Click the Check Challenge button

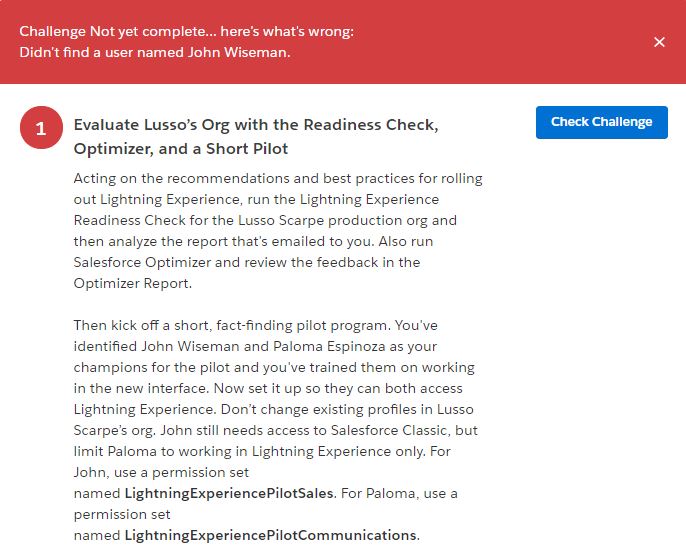(x=601, y=122)
